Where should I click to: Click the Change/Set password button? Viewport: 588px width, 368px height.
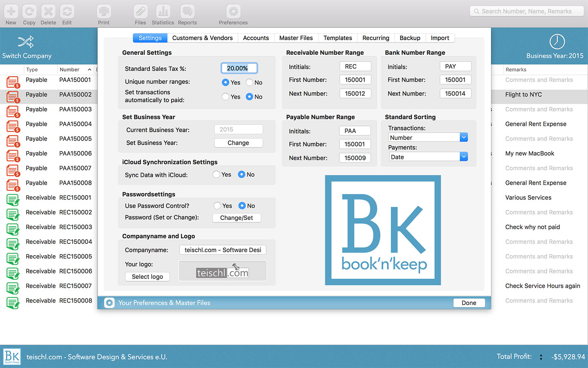click(x=237, y=218)
